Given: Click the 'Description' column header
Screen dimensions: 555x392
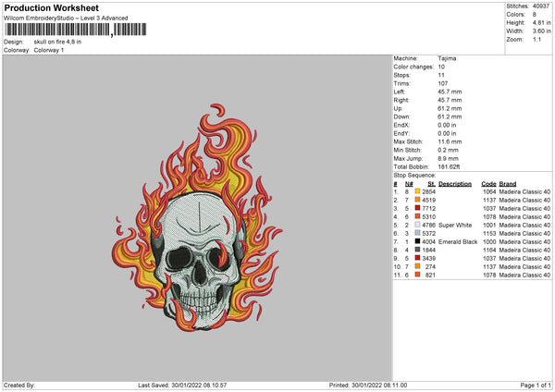Looking at the screenshot, I should coord(455,184).
